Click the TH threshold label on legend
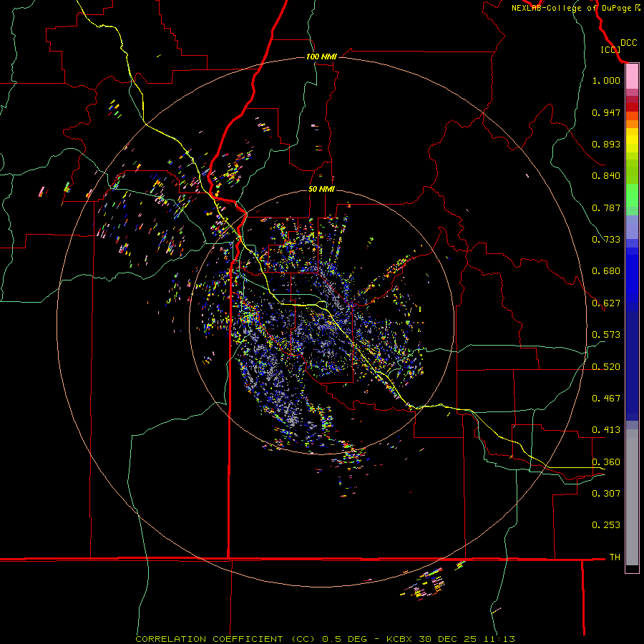 615,557
